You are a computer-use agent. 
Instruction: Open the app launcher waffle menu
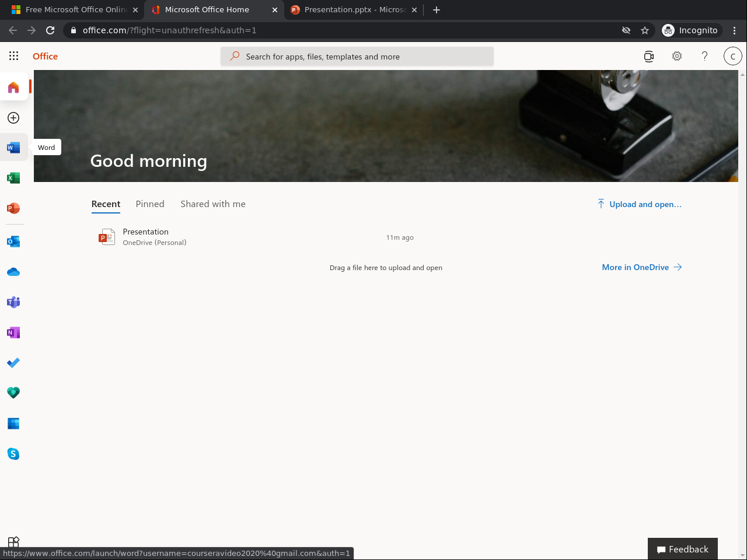click(13, 56)
